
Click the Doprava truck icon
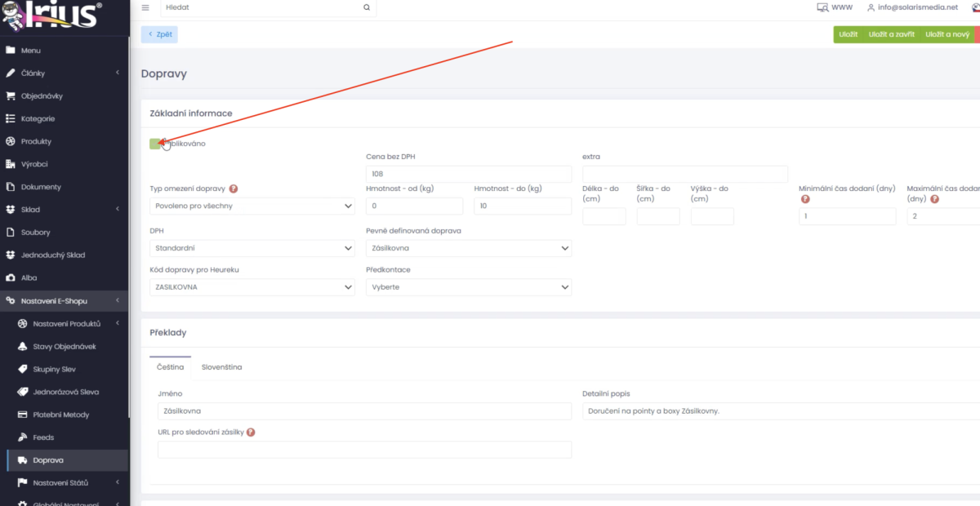[23, 460]
